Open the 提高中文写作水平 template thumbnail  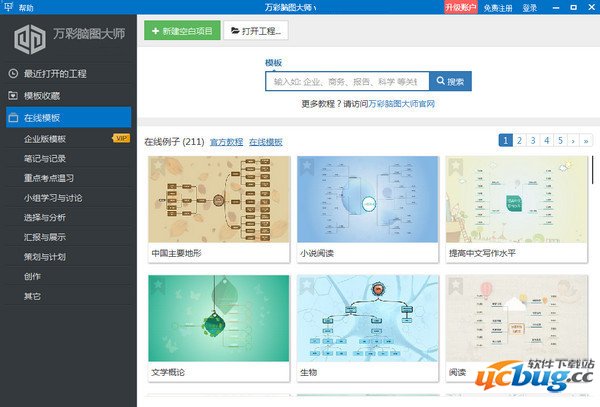point(516,196)
